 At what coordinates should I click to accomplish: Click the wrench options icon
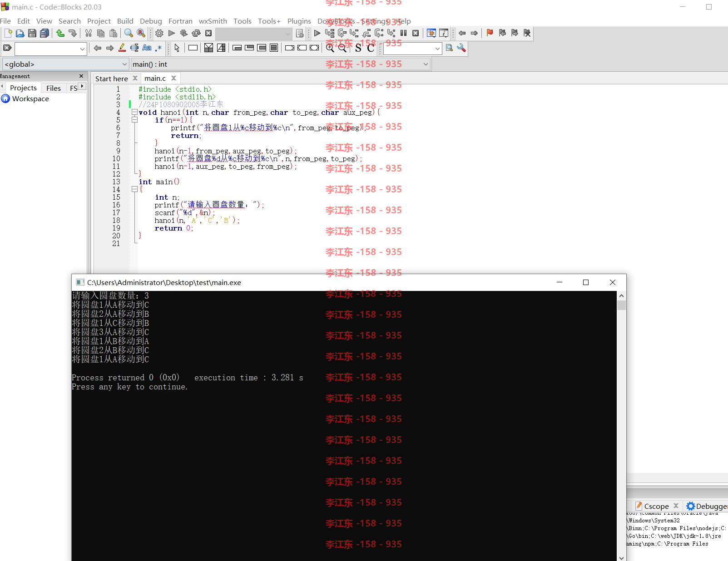point(461,48)
